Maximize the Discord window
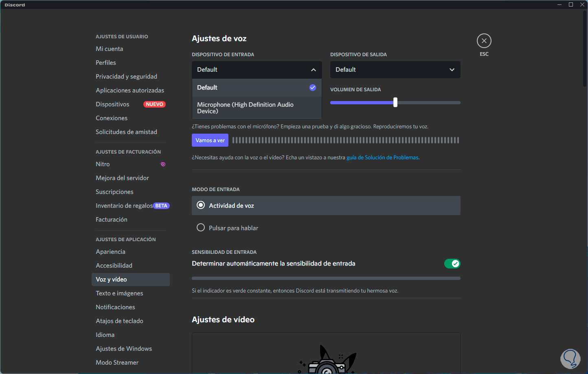588x374 pixels. pyautogui.click(x=571, y=4)
